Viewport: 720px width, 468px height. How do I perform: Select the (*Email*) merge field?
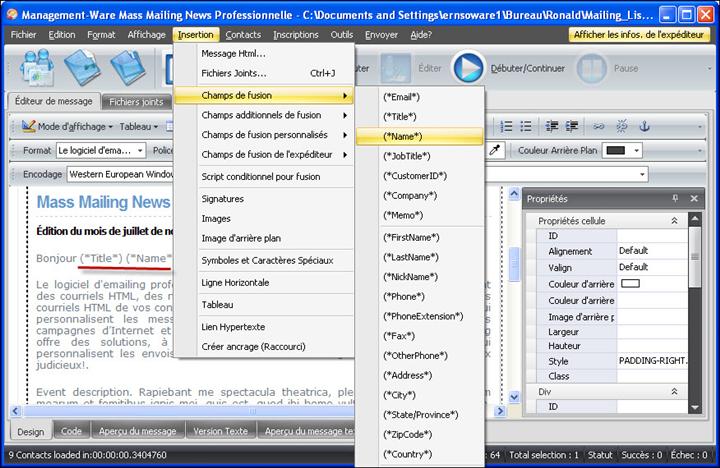click(x=420, y=97)
